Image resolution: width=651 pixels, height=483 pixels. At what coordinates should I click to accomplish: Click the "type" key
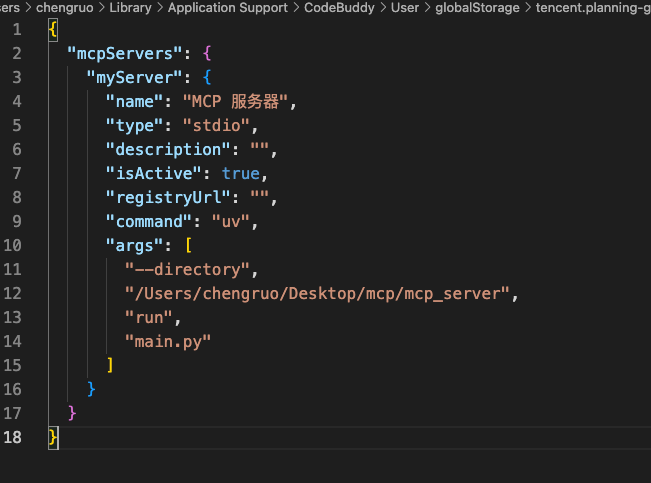pyautogui.click(x=134, y=125)
